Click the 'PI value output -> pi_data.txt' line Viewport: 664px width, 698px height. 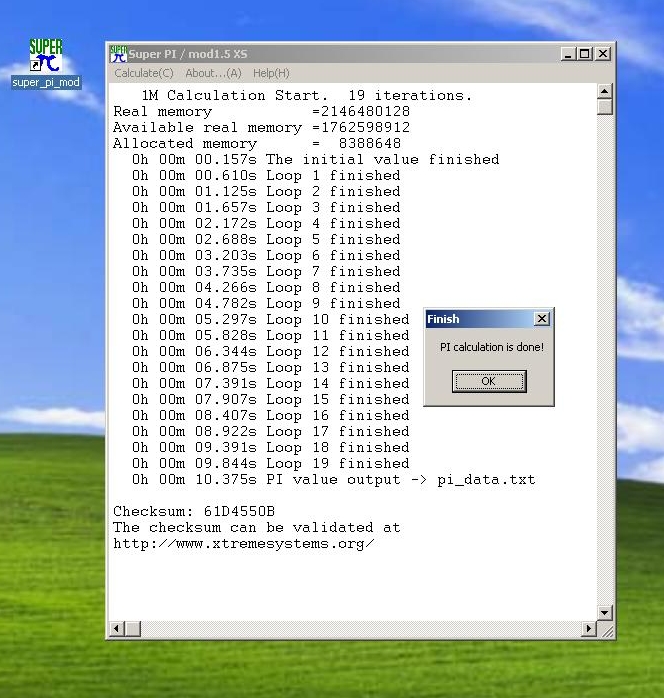(334, 480)
